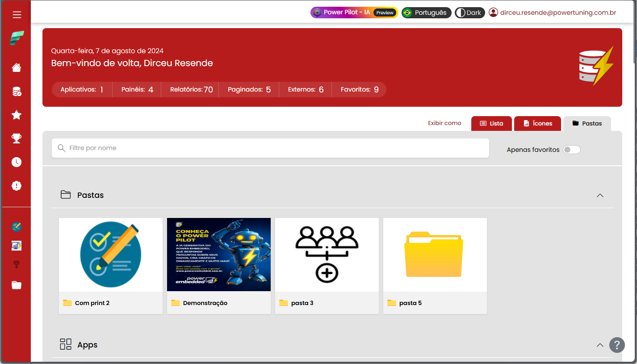Open the database icon in the sidebar
The image size is (637, 364).
click(17, 92)
